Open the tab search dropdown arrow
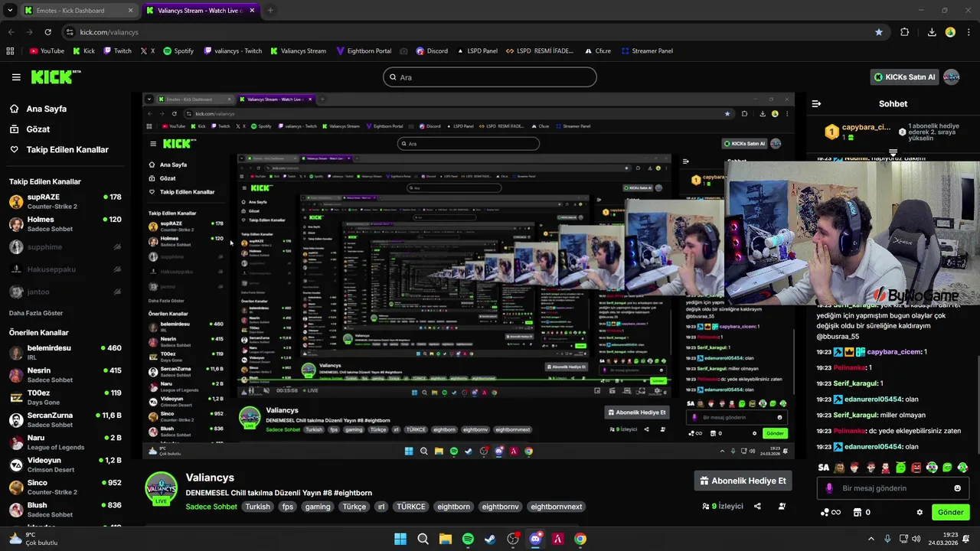 pyautogui.click(x=10, y=11)
